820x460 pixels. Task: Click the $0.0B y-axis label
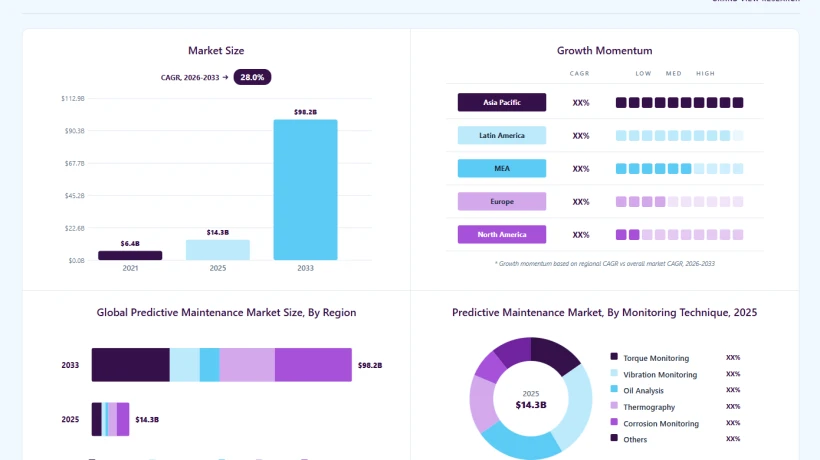(x=76, y=260)
